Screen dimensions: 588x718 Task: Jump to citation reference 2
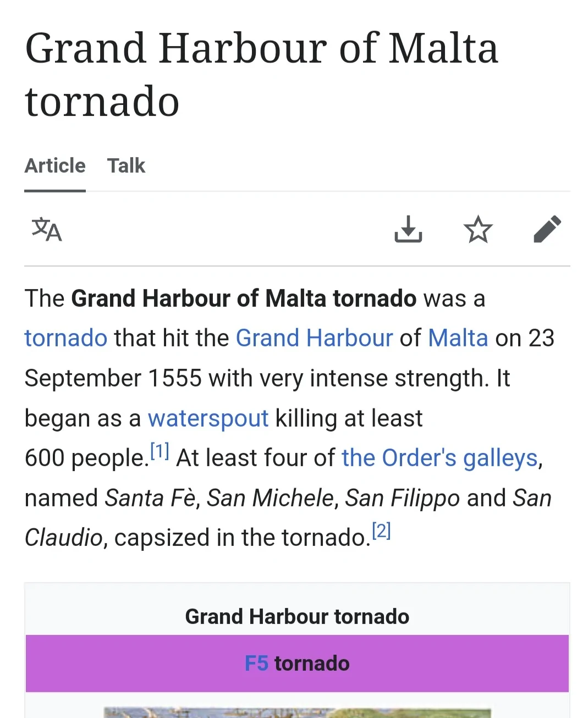point(381,531)
